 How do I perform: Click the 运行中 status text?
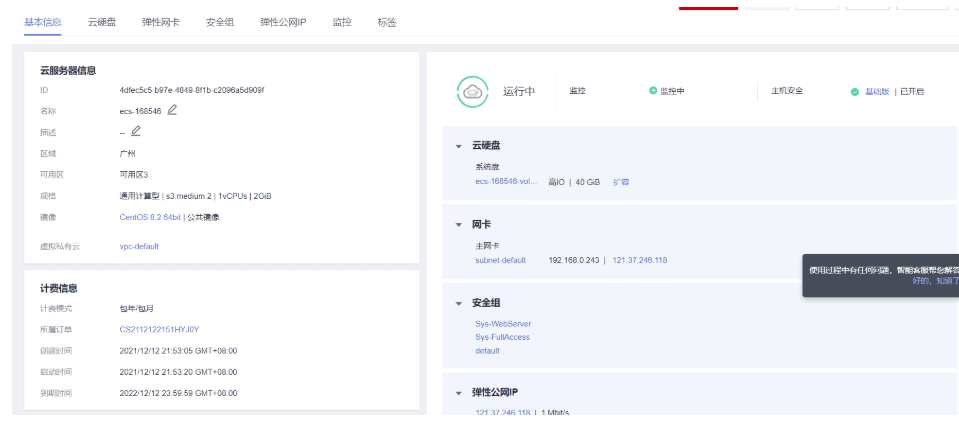[x=519, y=91]
